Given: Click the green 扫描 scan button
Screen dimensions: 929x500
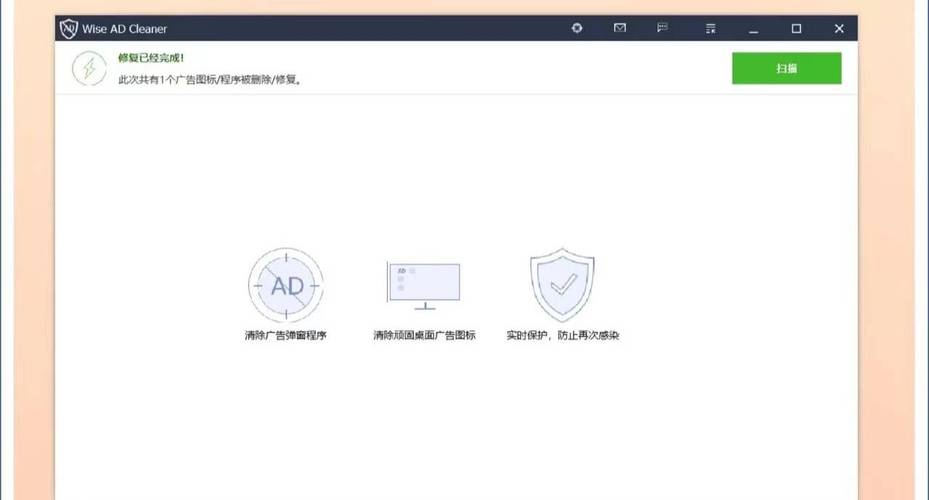Looking at the screenshot, I should (786, 68).
